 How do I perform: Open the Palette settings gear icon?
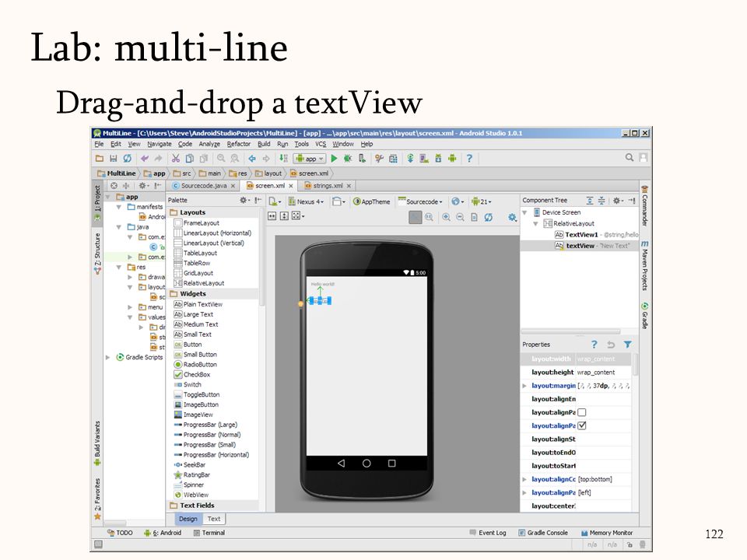pos(244,201)
